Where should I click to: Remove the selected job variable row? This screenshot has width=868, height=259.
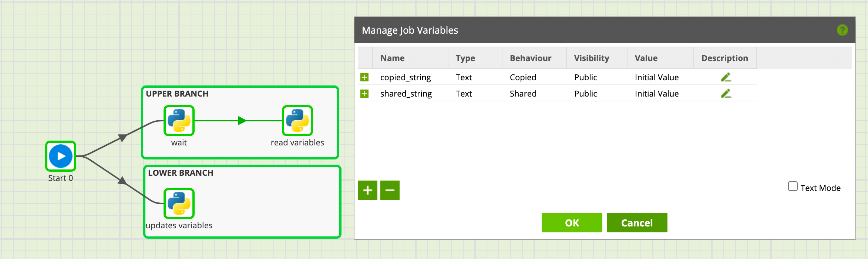tap(390, 190)
